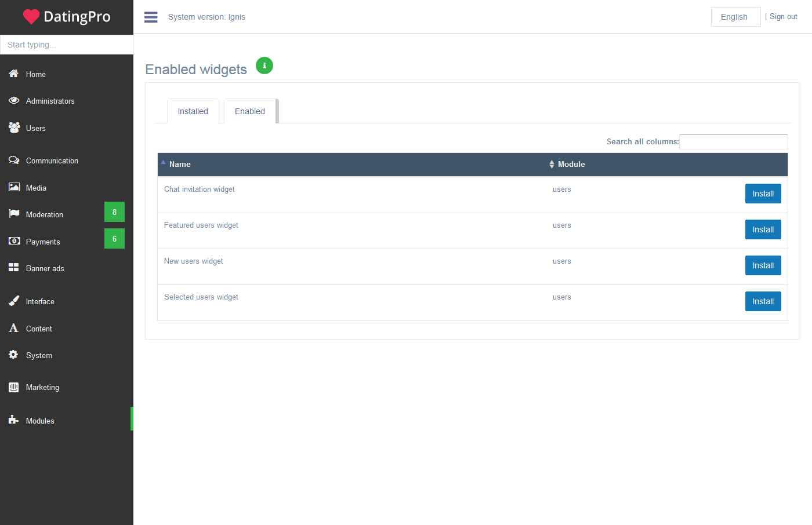Image resolution: width=812 pixels, height=525 pixels.
Task: Open Home via the house icon
Action: coord(14,74)
